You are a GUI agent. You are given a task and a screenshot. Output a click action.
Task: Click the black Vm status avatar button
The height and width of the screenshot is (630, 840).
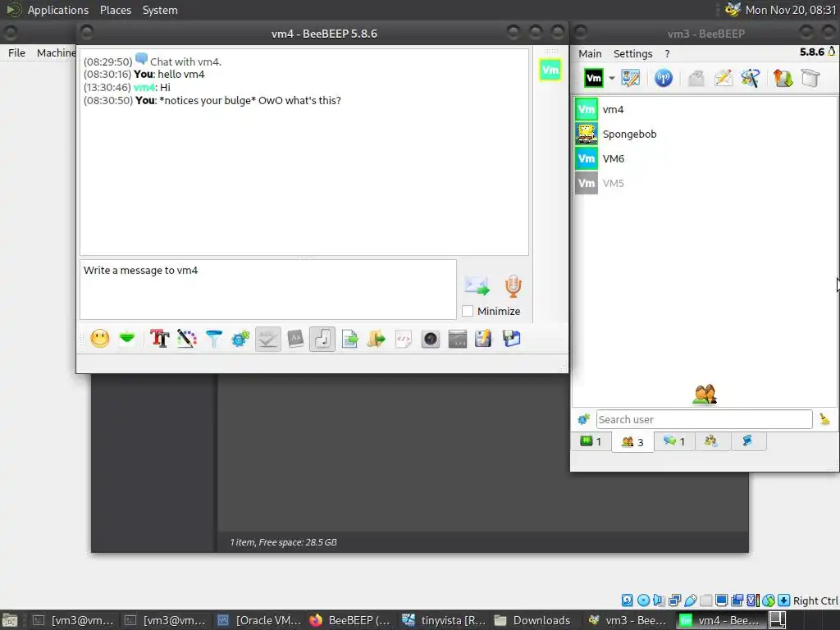(x=594, y=78)
